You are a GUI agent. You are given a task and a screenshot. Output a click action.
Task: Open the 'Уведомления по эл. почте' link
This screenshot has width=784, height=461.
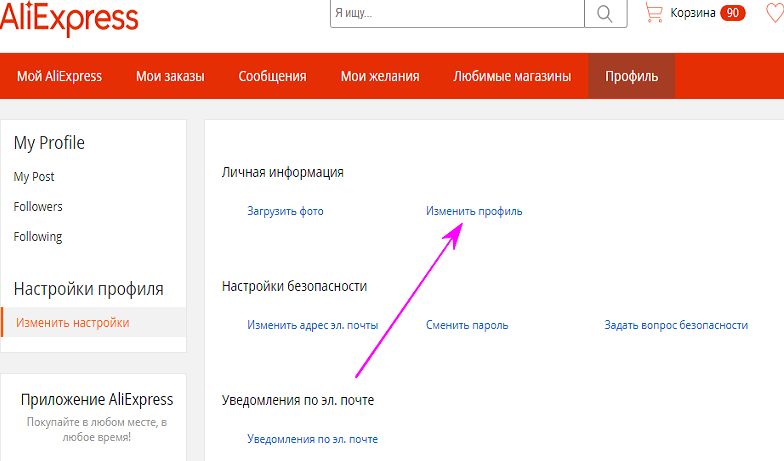312,439
